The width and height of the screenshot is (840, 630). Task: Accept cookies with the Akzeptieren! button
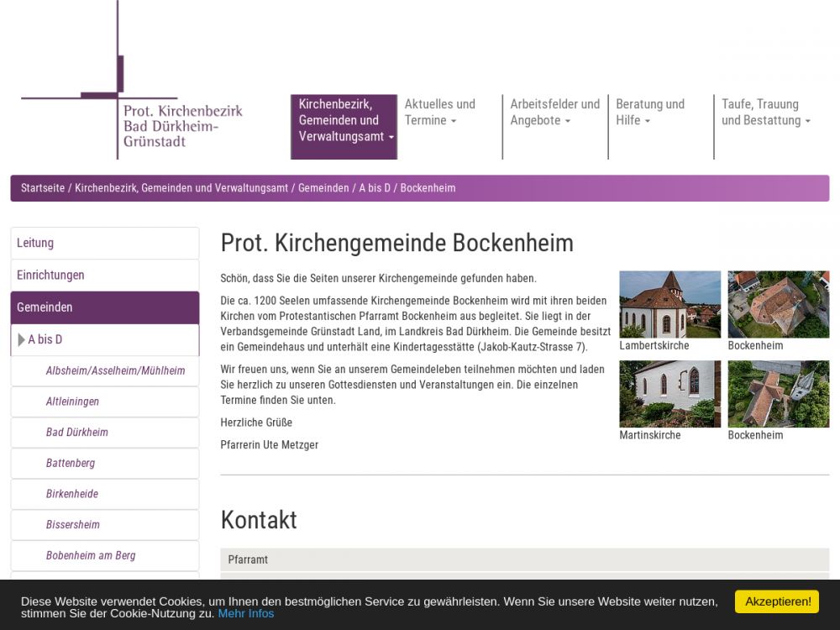(x=777, y=601)
